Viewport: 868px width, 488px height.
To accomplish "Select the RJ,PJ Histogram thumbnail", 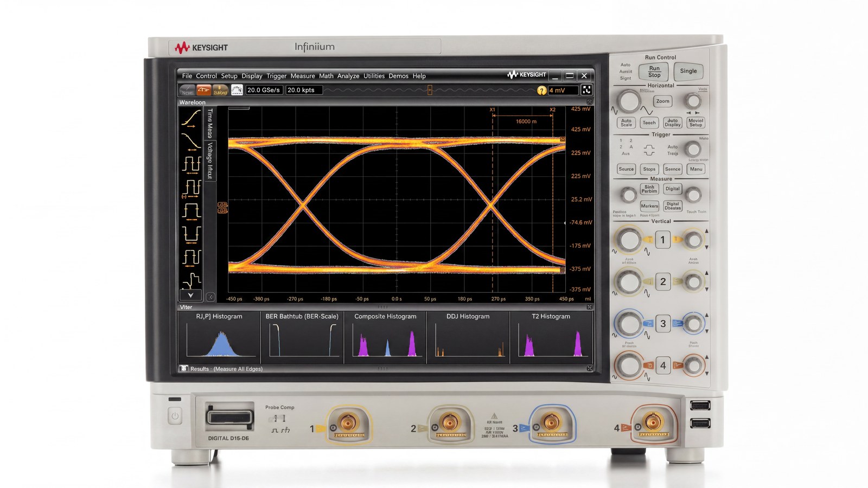I will (219, 337).
